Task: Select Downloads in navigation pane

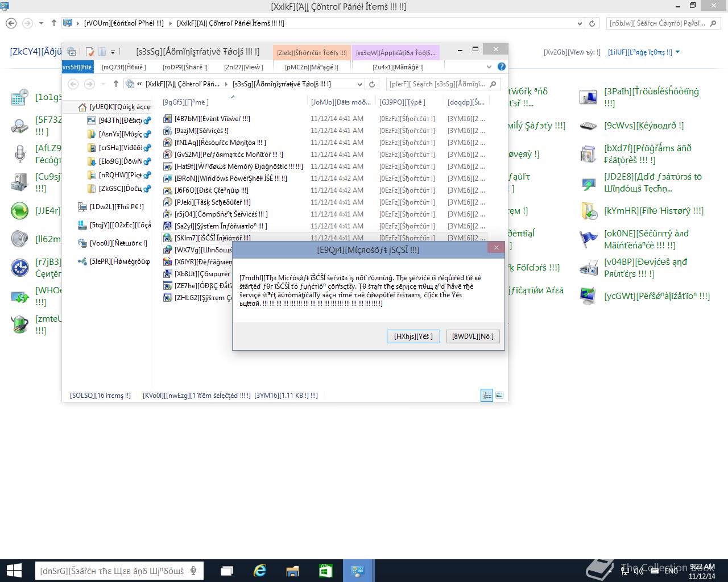Action: (x=119, y=161)
